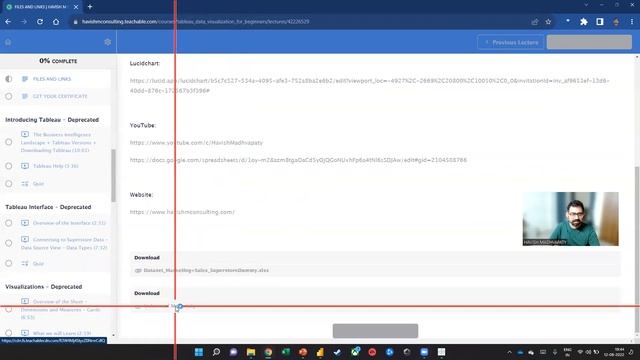Click the 0% Complete progress label
640x360 pixels.
58,61
